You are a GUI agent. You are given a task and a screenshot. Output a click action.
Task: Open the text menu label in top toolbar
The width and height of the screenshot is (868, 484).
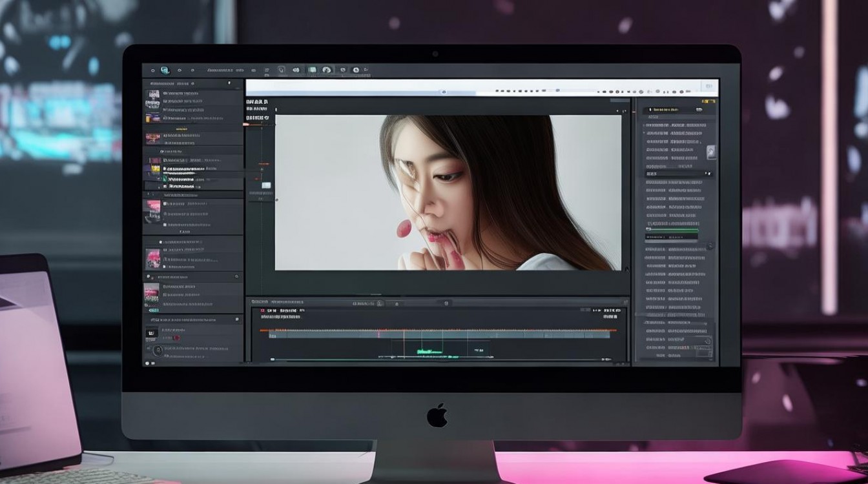(x=220, y=70)
